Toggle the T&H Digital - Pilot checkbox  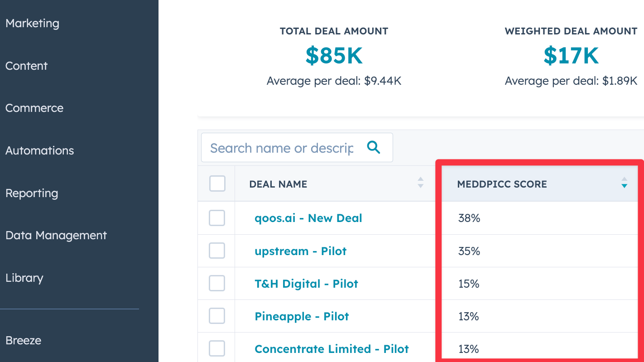pos(217,284)
